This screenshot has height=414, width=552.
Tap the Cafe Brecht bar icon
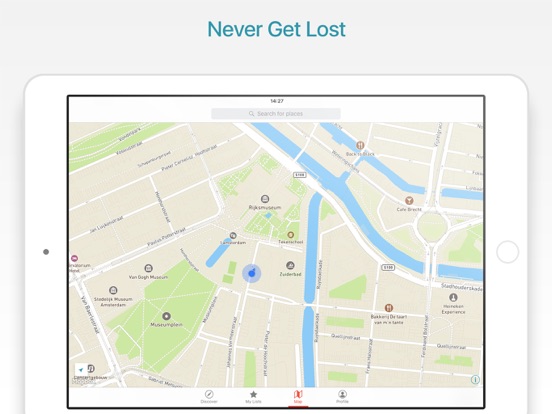pyautogui.click(x=409, y=201)
